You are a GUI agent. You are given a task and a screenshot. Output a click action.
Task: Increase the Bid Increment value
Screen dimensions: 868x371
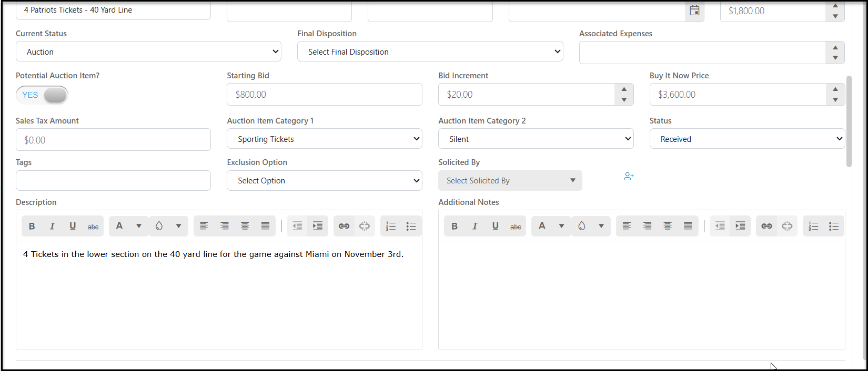pyautogui.click(x=624, y=89)
